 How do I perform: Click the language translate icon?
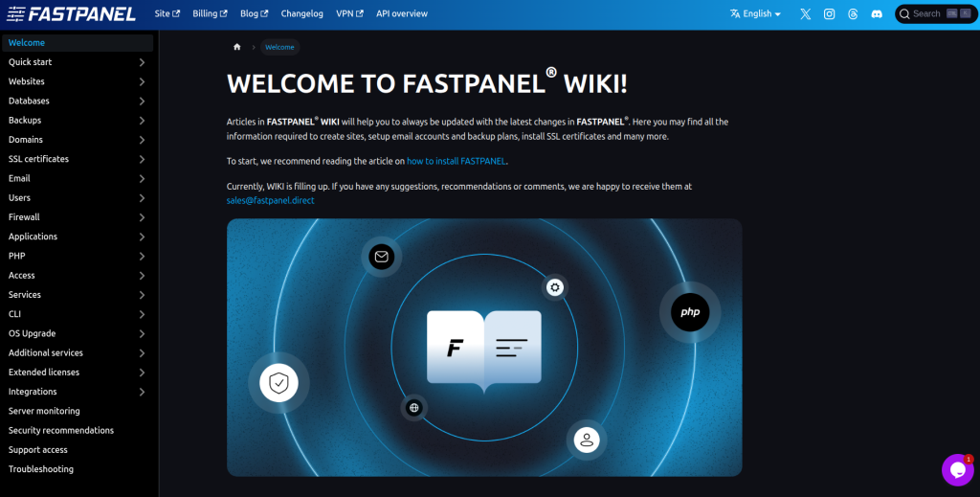[x=735, y=13]
